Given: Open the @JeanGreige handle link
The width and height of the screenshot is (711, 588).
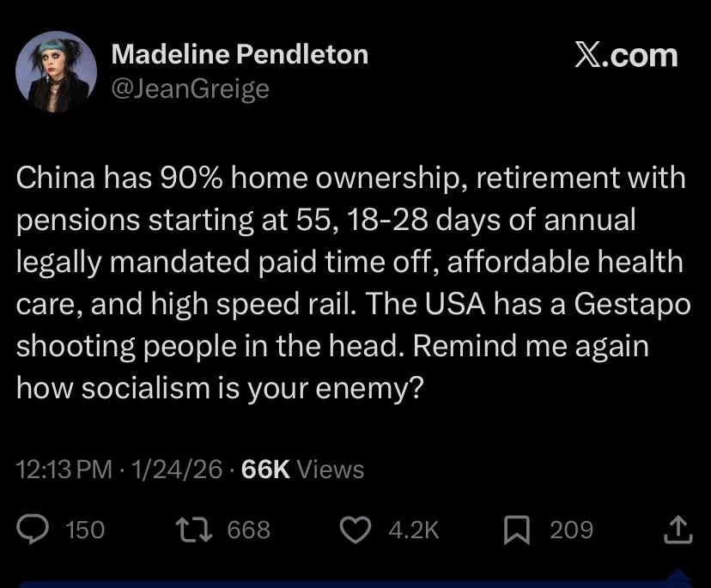Looking at the screenshot, I should click(x=190, y=88).
